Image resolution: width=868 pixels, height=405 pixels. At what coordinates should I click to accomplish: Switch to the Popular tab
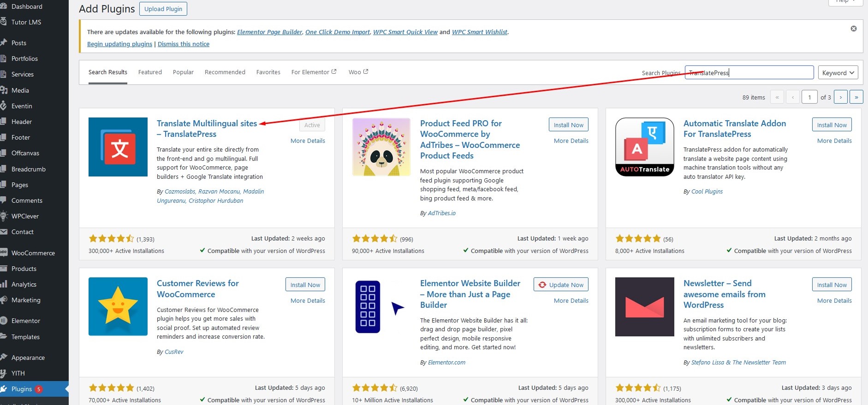(x=183, y=72)
